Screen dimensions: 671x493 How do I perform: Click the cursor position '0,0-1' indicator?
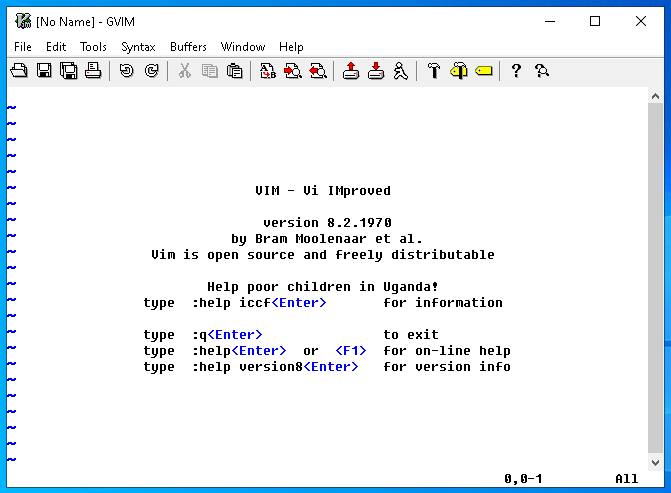(x=523, y=478)
